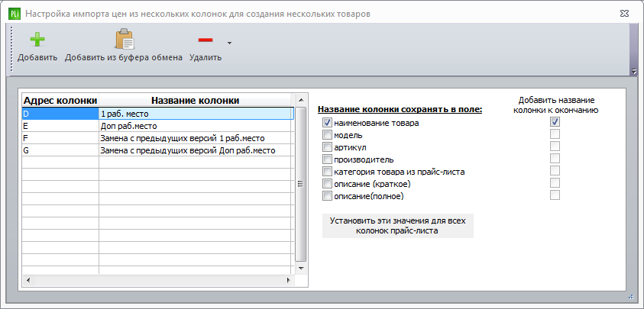
Task: Enable описание(полное) checkbox
Action: pos(327,196)
